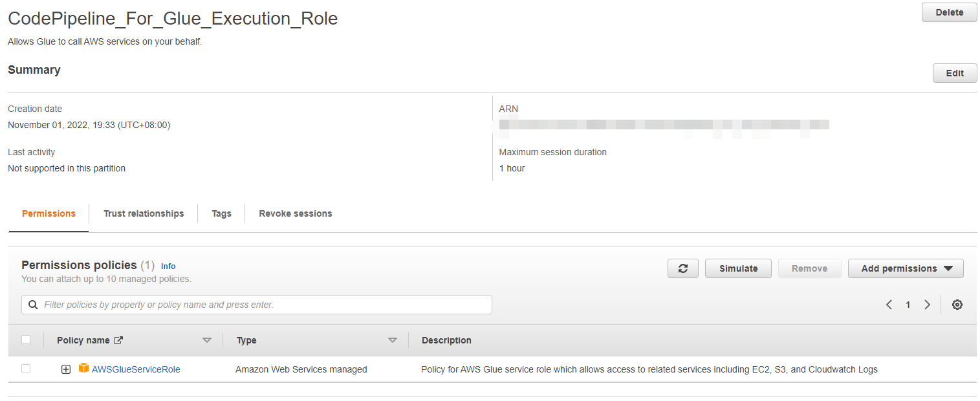Open the Add permissions dropdown

(906, 268)
